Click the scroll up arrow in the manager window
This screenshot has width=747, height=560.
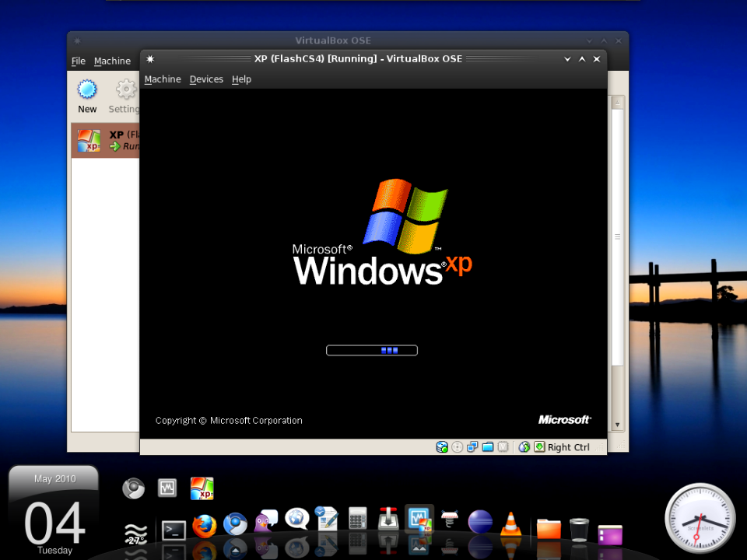(x=617, y=103)
